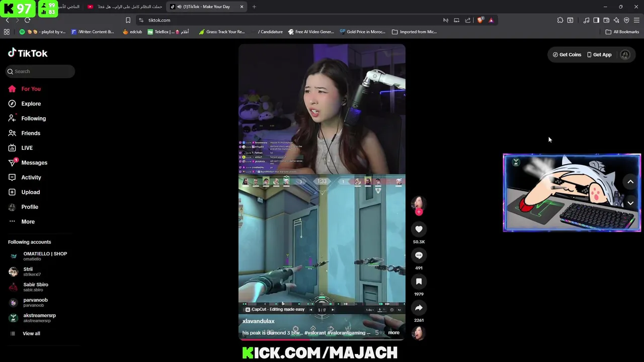
Task: Go to previous video with up chevron
Action: pyautogui.click(x=630, y=182)
